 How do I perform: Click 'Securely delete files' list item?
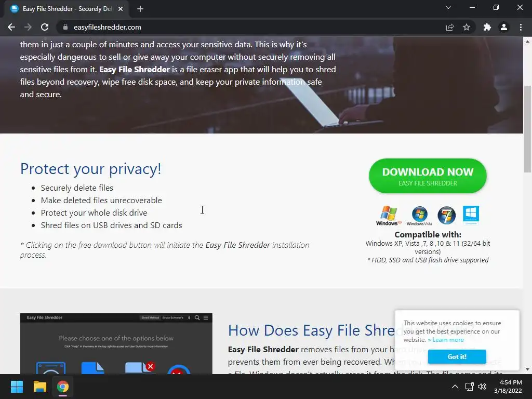77,188
